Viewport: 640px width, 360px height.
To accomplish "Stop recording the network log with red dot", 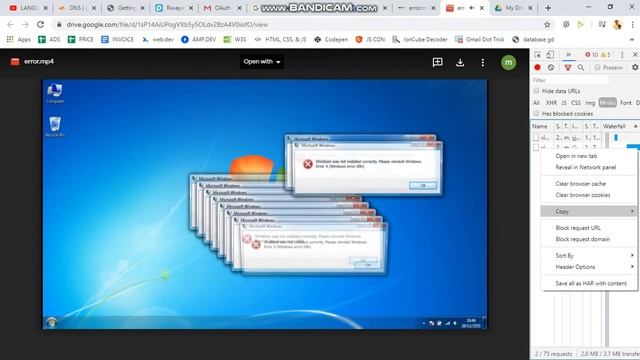I will pyautogui.click(x=537, y=67).
